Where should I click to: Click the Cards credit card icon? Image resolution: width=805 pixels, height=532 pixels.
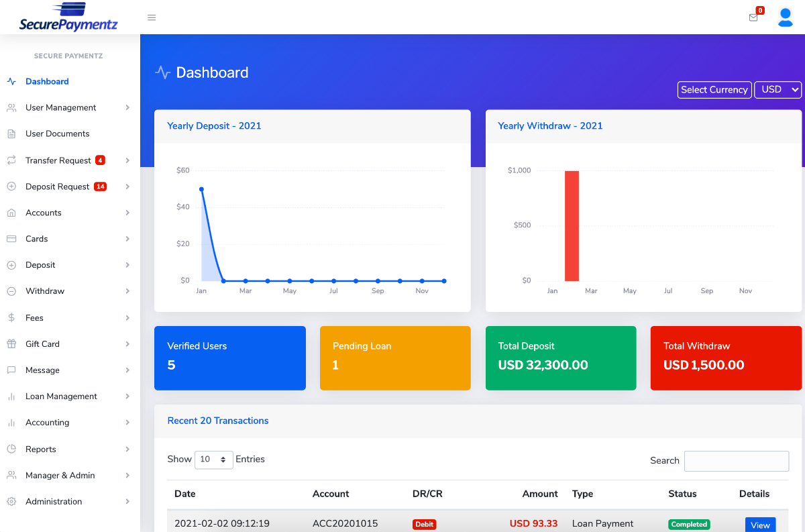(11, 239)
